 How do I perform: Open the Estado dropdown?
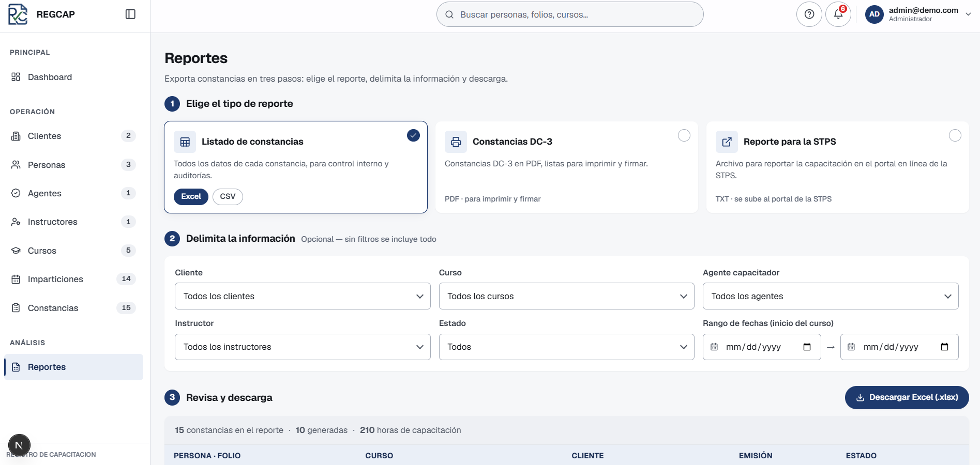(x=566, y=347)
